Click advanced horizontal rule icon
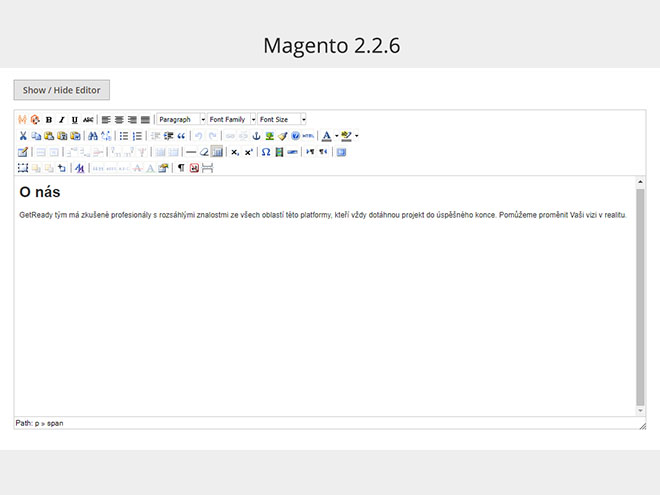 [292, 152]
